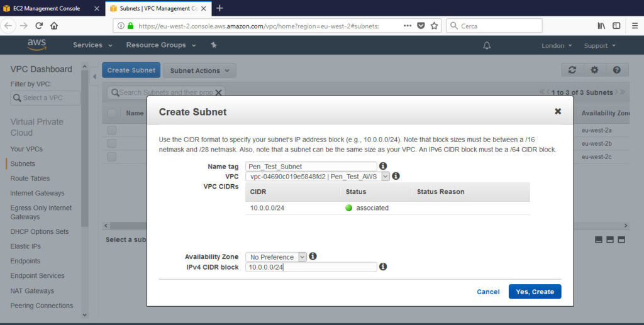This screenshot has height=325, width=644.
Task: Click the Select a VPC filter field
Action: (45, 97)
